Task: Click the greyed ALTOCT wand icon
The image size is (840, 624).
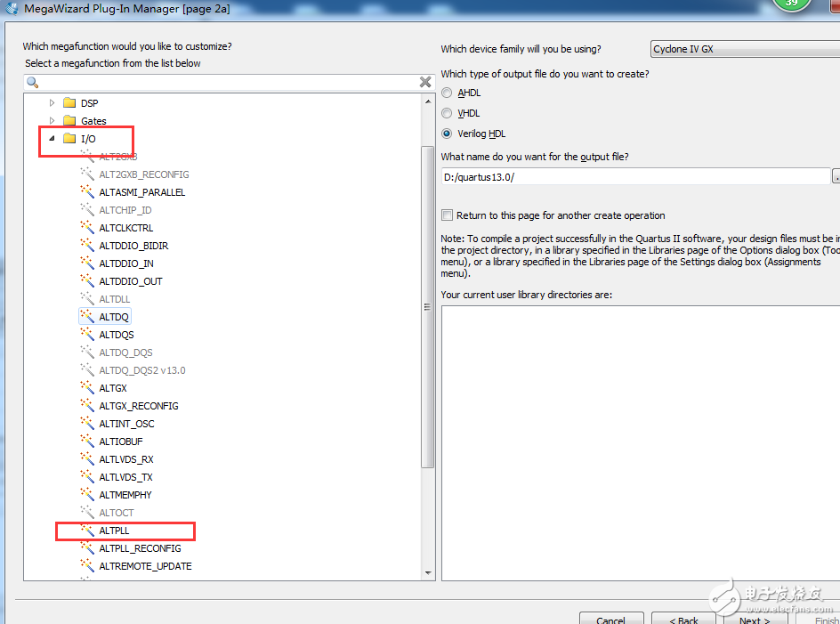Action: tap(87, 512)
